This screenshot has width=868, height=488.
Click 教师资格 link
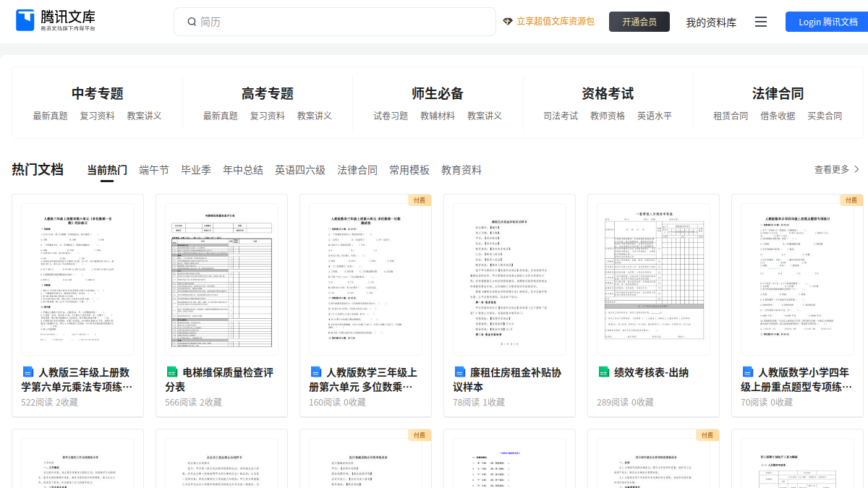pyautogui.click(x=608, y=116)
